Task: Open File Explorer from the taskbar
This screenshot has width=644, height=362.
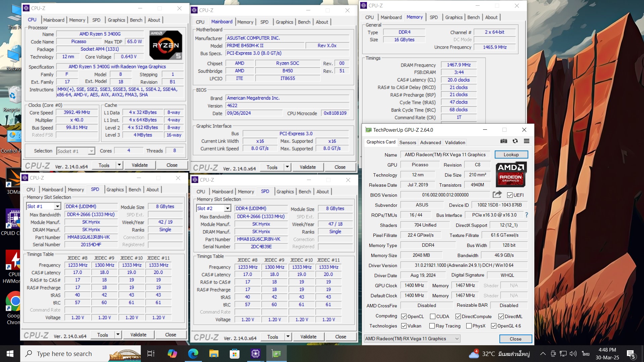Action: (x=214, y=354)
